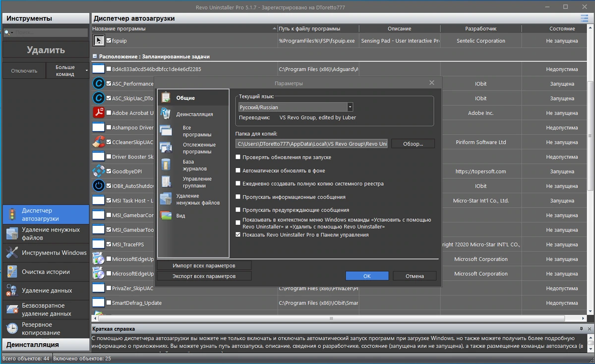Click Экспорт всех параметров button
The image size is (595, 364).
pos(204,276)
